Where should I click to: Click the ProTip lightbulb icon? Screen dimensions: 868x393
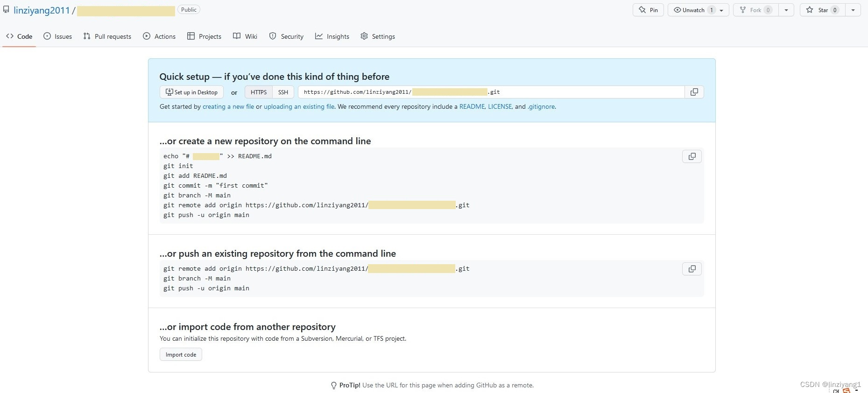pos(334,386)
